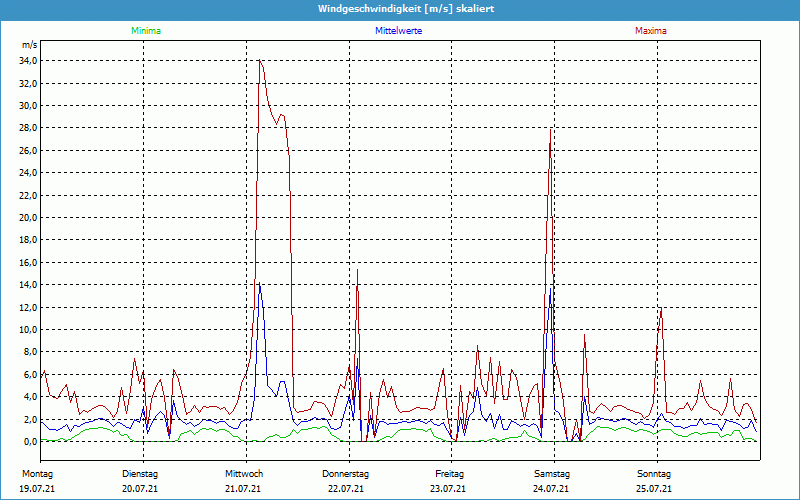Click the 16,0 value on y-axis
The width and height of the screenshot is (800, 500).
(28, 263)
